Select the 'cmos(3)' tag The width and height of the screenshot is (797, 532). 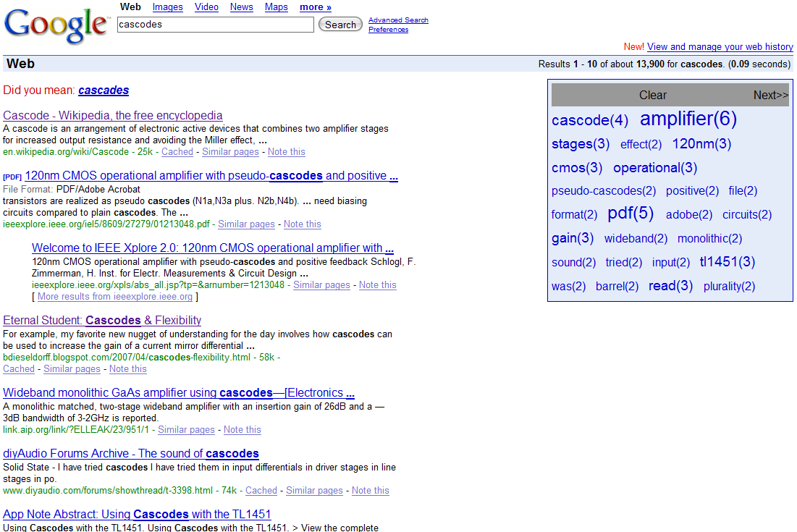click(577, 168)
